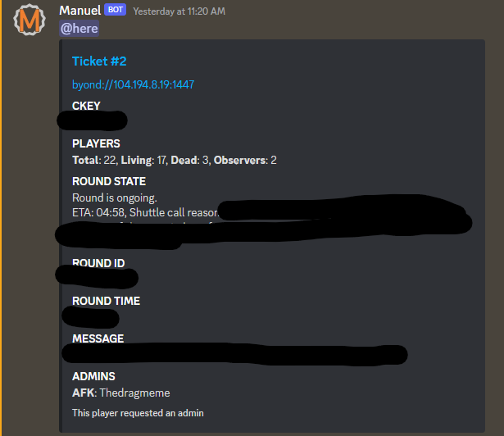Click the redacted CKEY value
The width and height of the screenshot is (504, 436).
(x=92, y=120)
